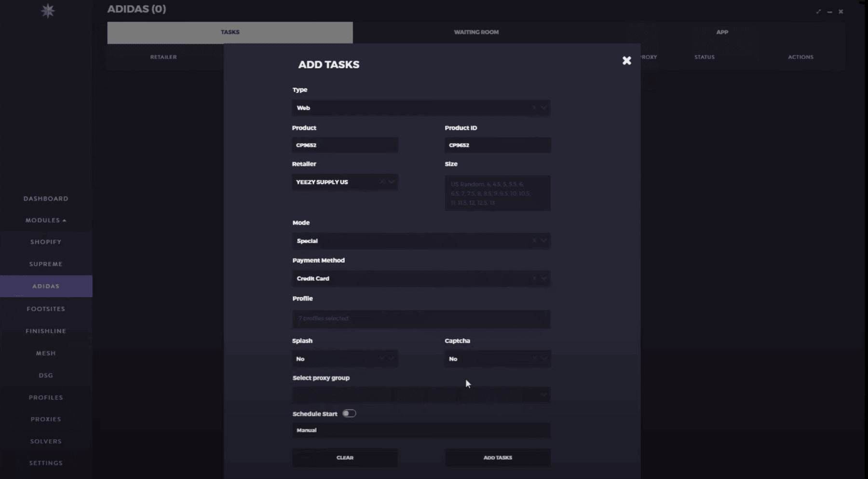Click the window expand icon

pyautogui.click(x=818, y=12)
